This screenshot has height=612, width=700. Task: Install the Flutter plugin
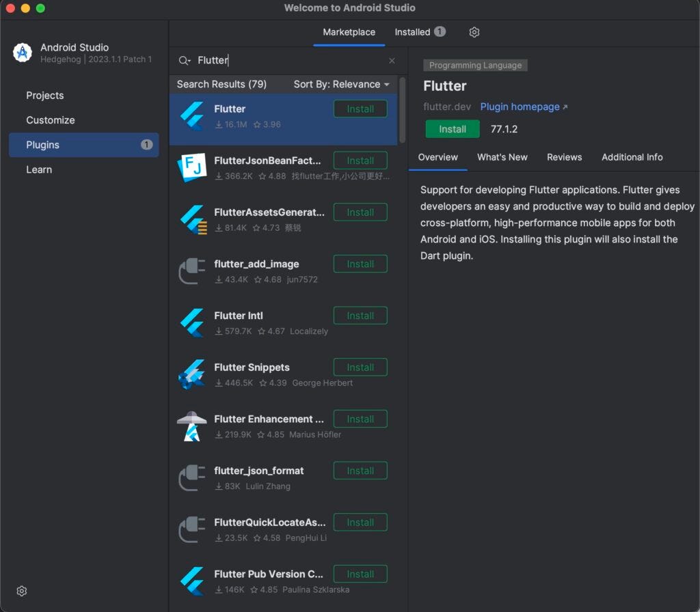453,128
